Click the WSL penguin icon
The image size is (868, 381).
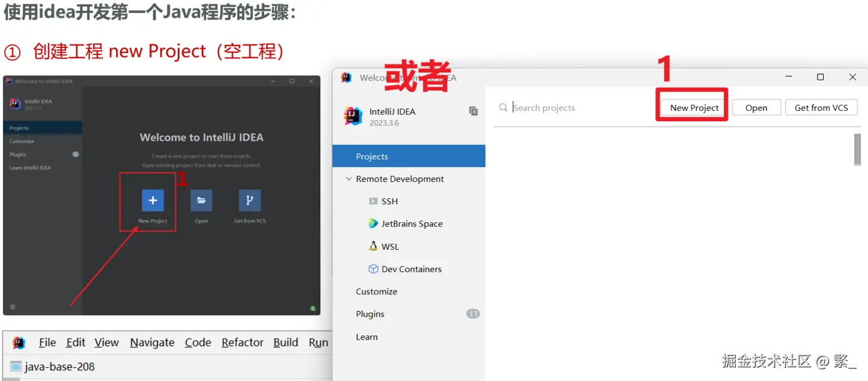pyautogui.click(x=374, y=246)
